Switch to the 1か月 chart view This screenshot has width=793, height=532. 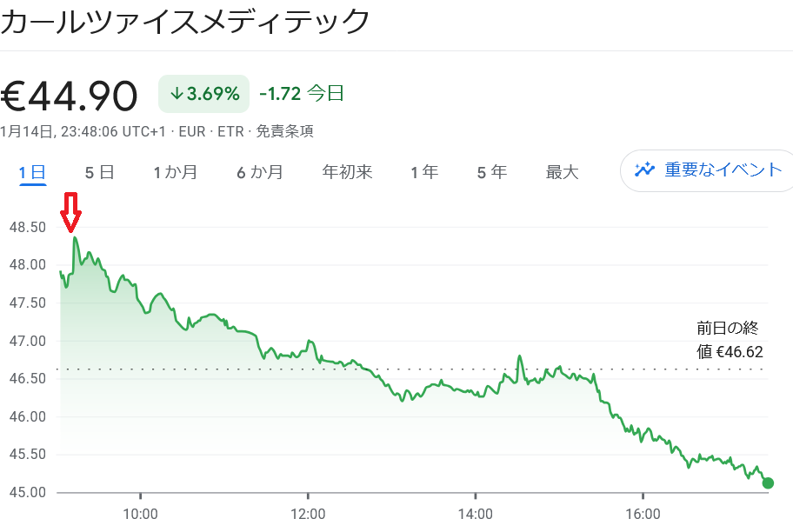tap(174, 171)
